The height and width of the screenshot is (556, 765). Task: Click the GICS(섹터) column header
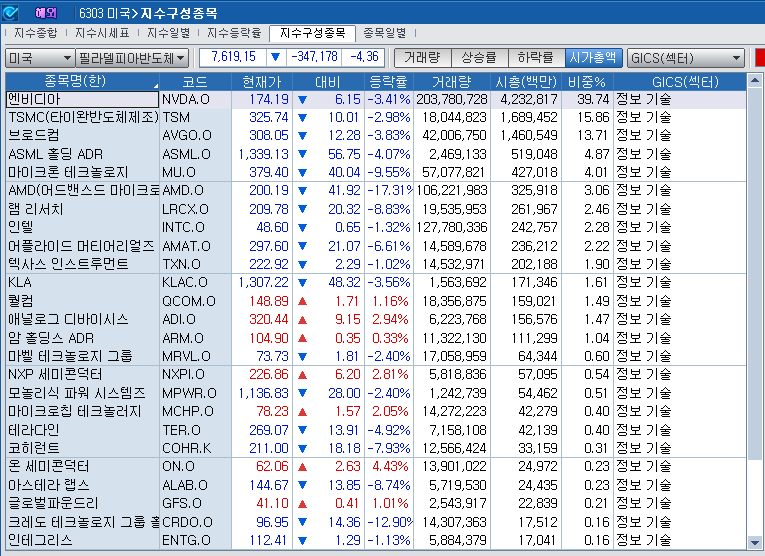click(680, 81)
